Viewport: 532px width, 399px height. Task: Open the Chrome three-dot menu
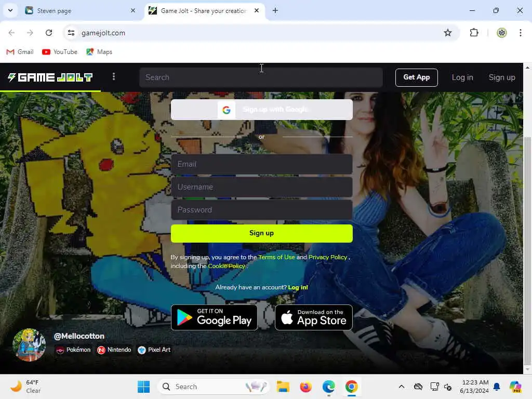[520, 33]
